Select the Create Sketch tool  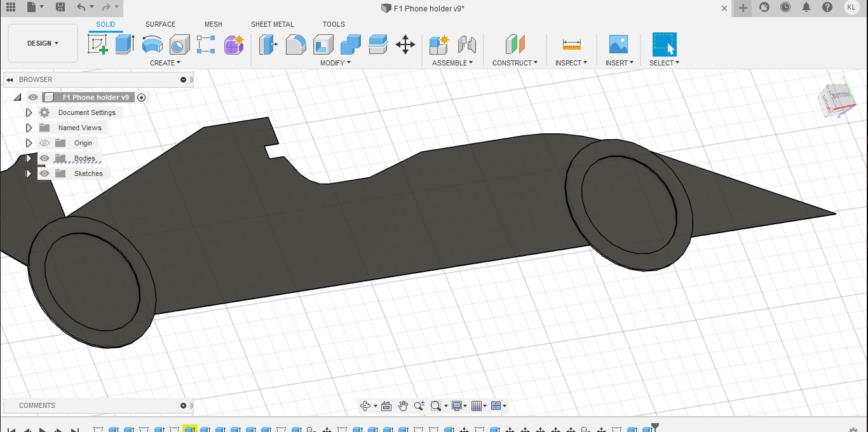pyautogui.click(x=98, y=44)
